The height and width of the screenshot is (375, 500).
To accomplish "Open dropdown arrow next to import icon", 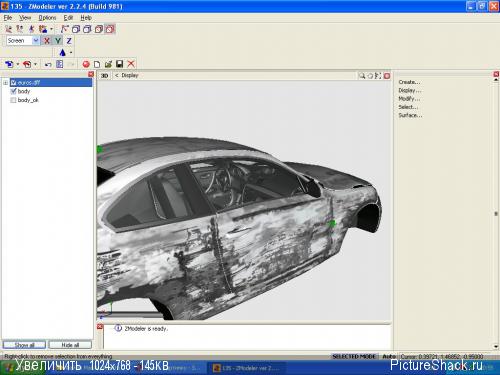I will [18, 64].
